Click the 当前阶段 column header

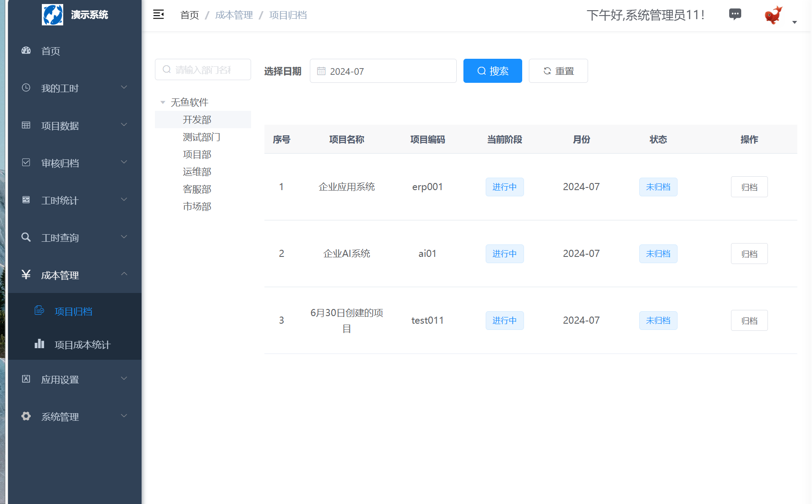(x=505, y=139)
